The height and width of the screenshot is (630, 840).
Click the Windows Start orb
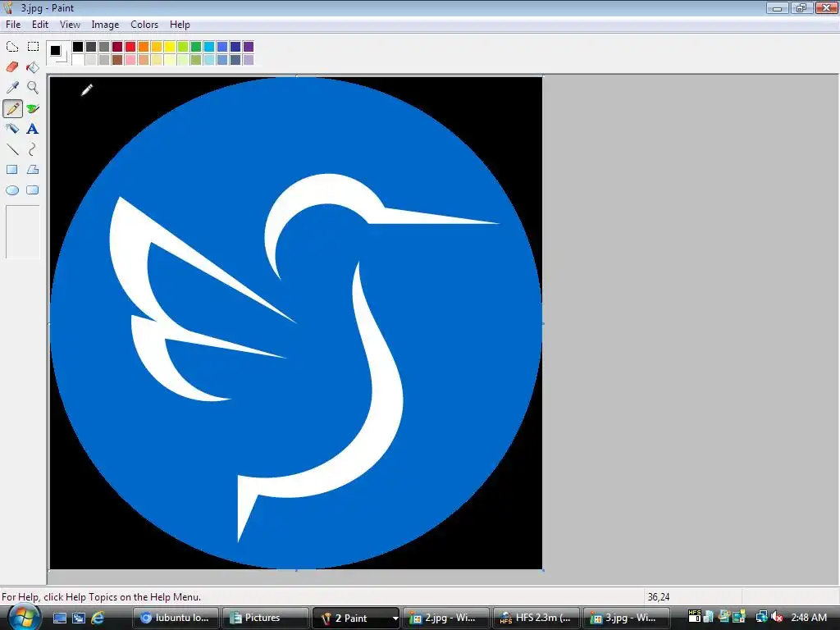pyautogui.click(x=23, y=617)
